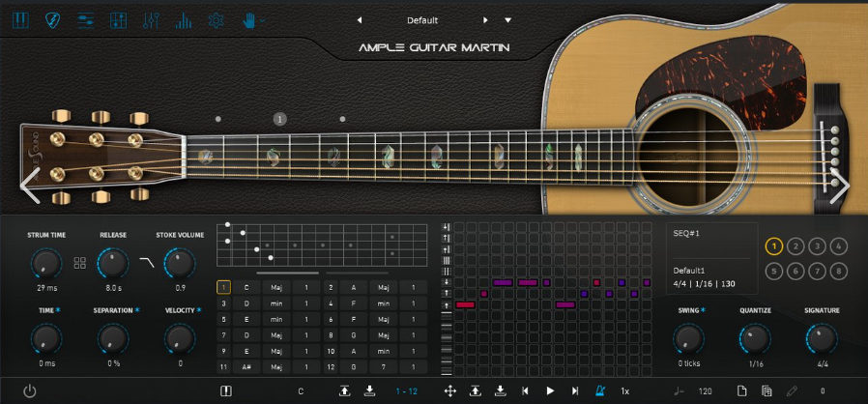Click the large right arrow over the bridge
This screenshot has height=404, width=868.
point(839,186)
